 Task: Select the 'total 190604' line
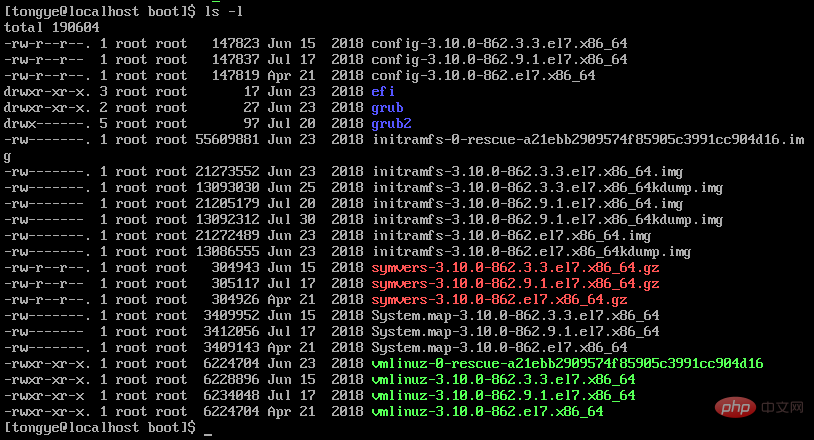52,28
